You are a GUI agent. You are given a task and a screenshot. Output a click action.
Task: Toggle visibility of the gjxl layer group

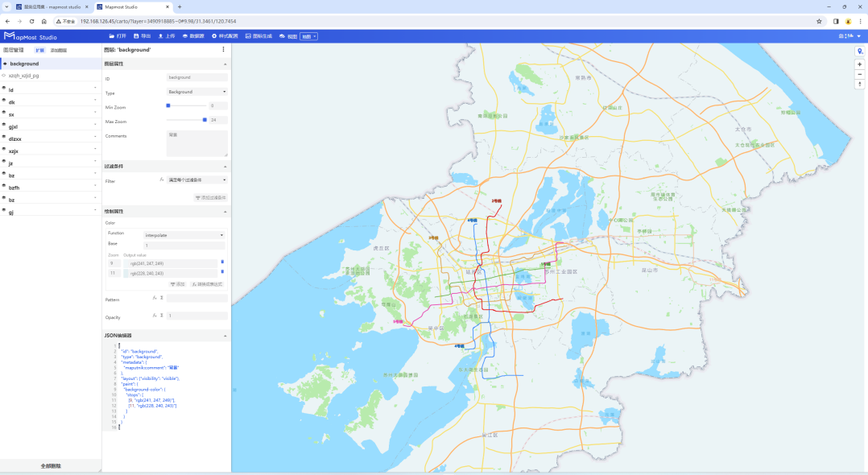(x=4, y=126)
